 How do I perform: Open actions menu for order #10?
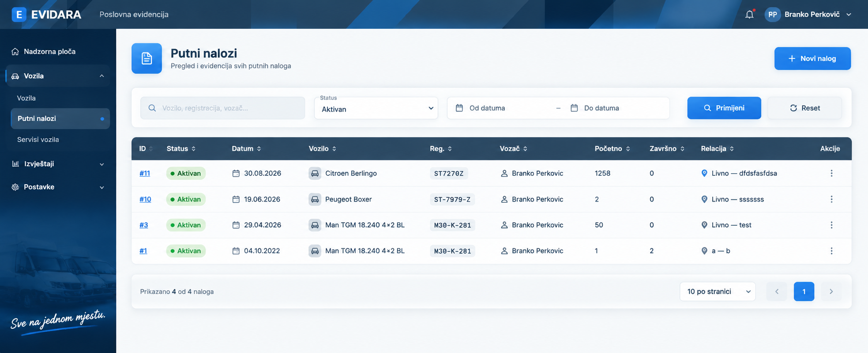click(x=831, y=199)
